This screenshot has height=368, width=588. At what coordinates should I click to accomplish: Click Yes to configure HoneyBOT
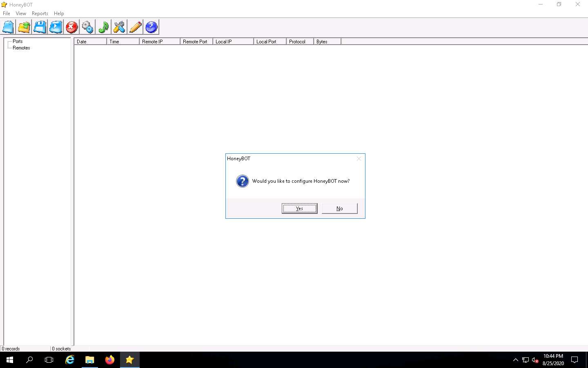tap(299, 209)
